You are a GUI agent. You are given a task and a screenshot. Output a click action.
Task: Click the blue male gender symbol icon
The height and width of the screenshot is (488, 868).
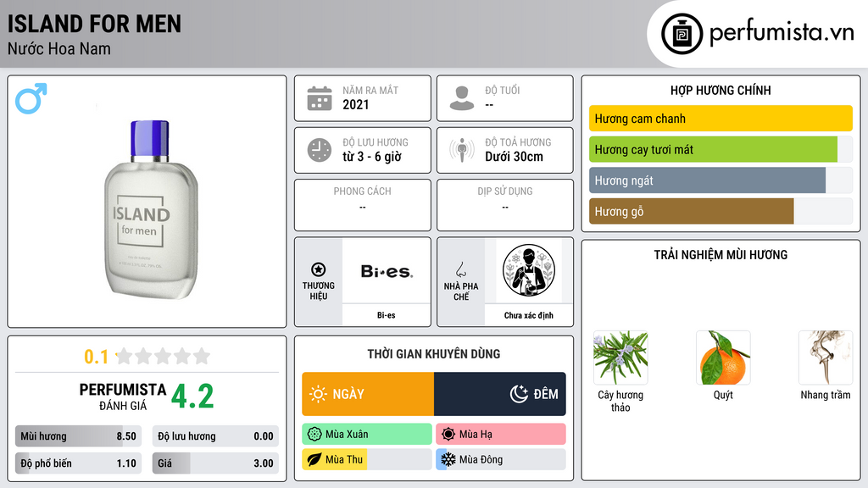tap(31, 98)
